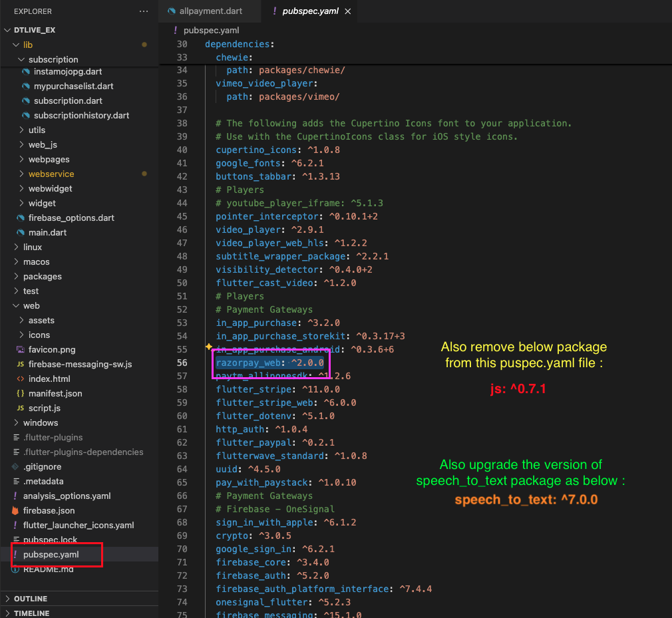Click yaml icon beside flutter_launcher_icons.yaml
Image resolution: width=672 pixels, height=618 pixels.
[15, 525]
